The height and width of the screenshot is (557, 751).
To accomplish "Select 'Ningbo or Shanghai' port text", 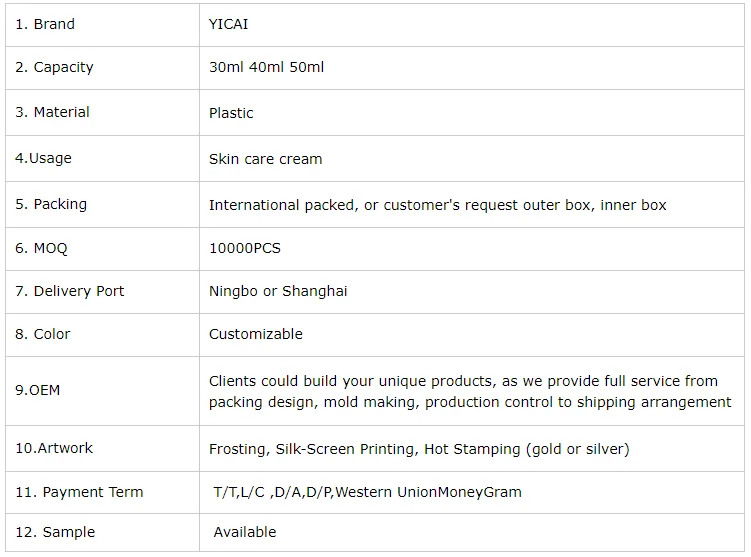I will [278, 291].
